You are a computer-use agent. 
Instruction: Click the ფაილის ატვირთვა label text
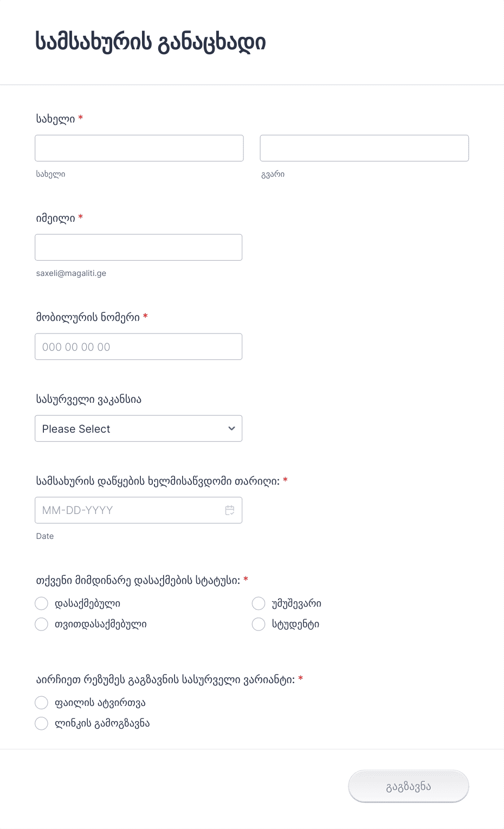click(x=100, y=703)
